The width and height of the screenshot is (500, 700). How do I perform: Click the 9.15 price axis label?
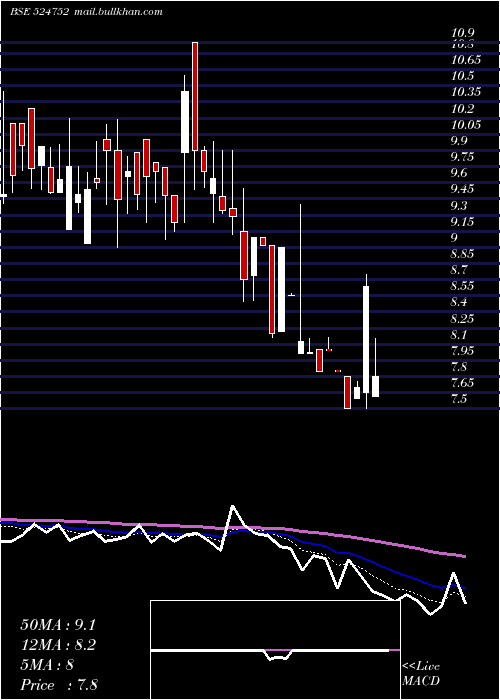tap(463, 221)
